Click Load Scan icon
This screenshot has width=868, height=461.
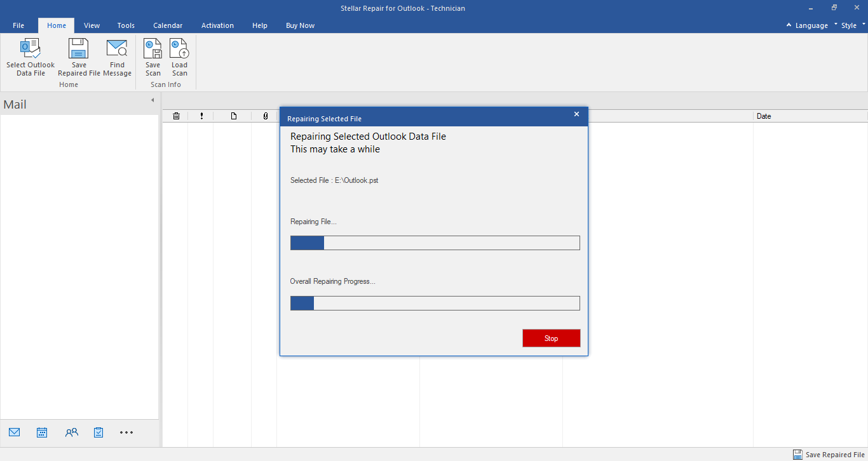[x=179, y=49]
